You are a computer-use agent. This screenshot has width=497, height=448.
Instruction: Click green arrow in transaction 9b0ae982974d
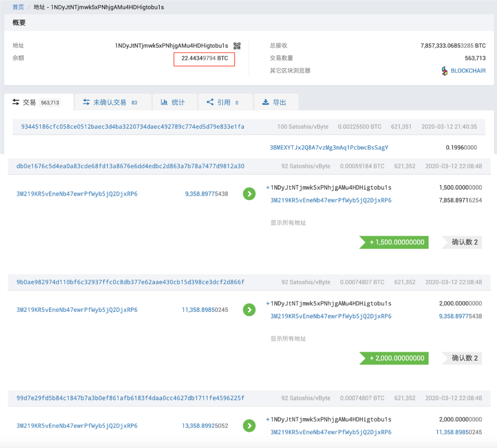(250, 310)
